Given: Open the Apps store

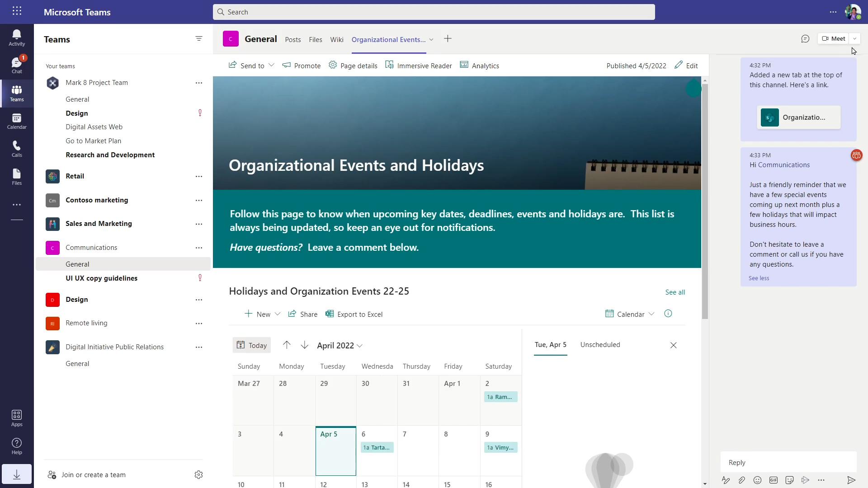Looking at the screenshot, I should [x=17, y=418].
